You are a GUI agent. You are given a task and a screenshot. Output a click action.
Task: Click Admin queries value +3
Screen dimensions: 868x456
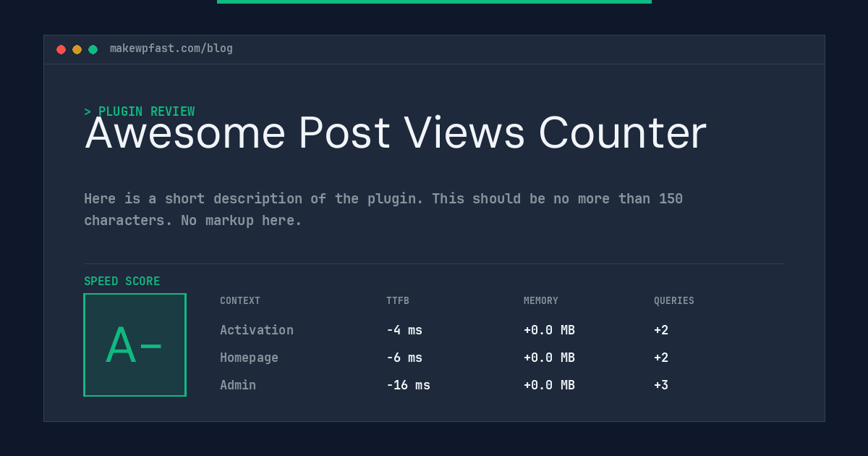coord(661,385)
